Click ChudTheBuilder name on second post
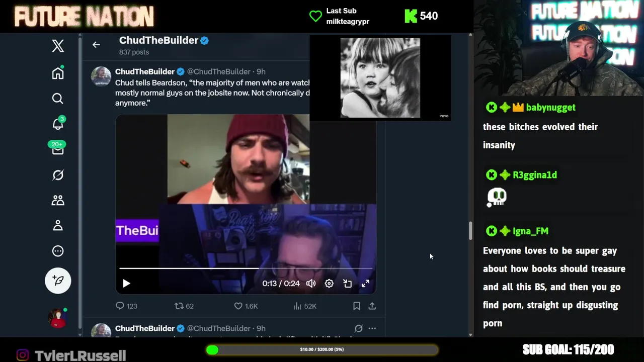The width and height of the screenshot is (644, 362). 145,328
